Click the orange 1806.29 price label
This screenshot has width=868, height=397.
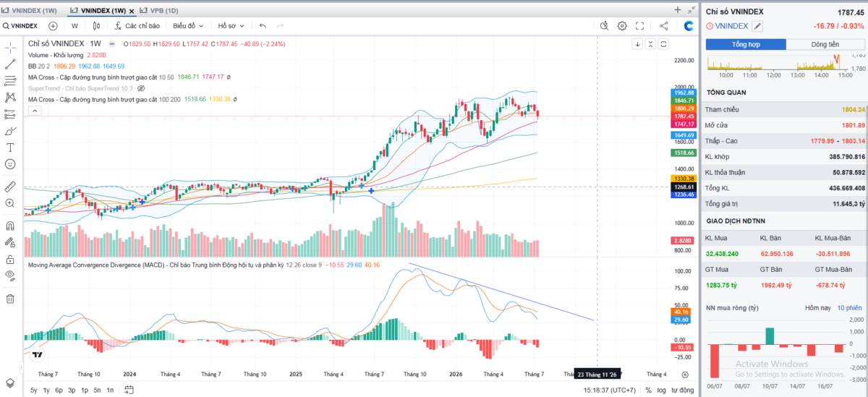(684, 108)
